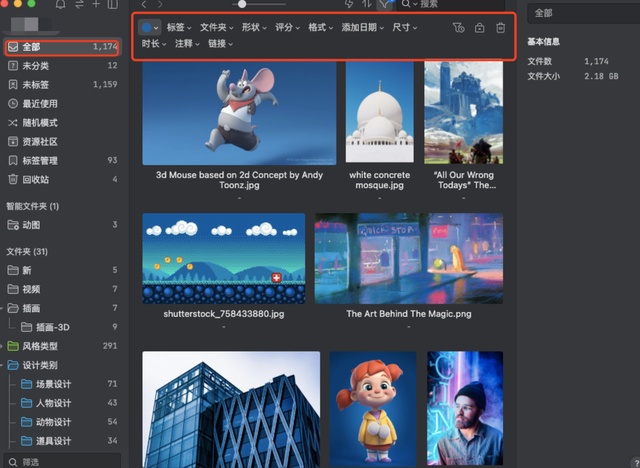Image resolution: width=640 pixels, height=468 pixels.
Task: Select the neon bearded man thumbnail
Action: pyautogui.click(x=465, y=408)
